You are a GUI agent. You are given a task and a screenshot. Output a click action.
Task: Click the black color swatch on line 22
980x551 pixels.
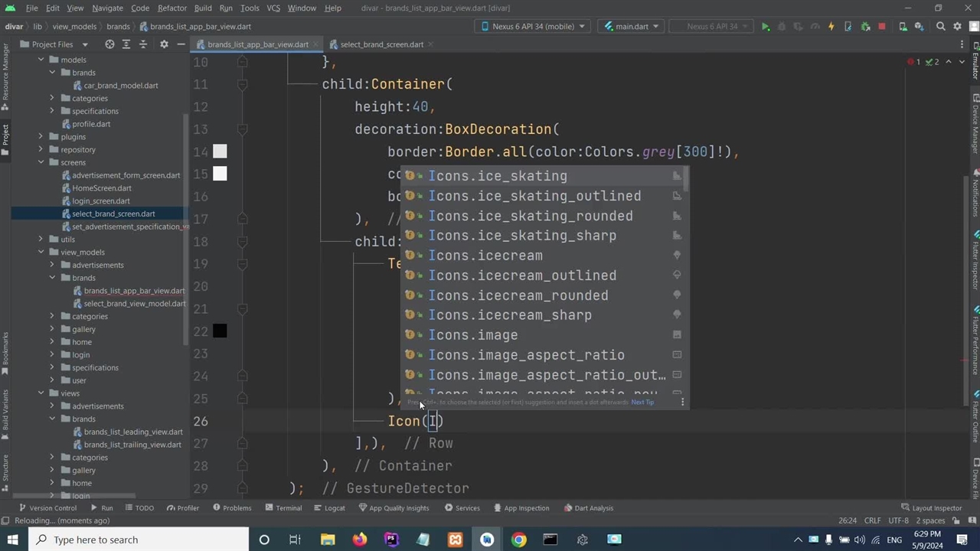(x=220, y=331)
